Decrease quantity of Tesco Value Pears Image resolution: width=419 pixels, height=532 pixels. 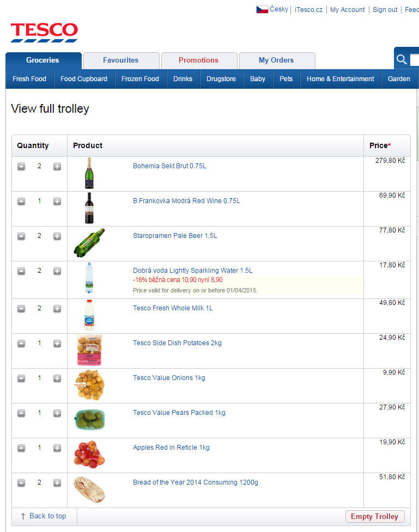21,413
